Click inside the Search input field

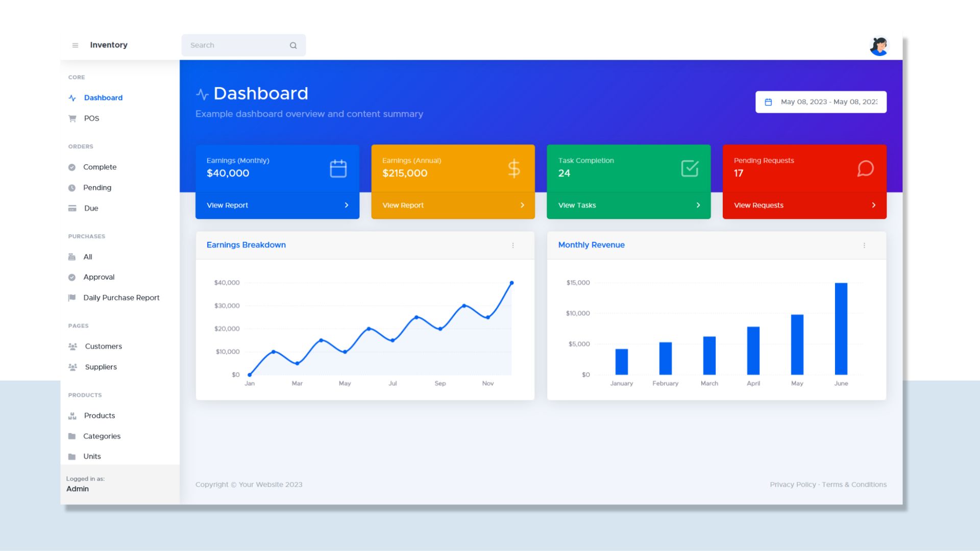(235, 45)
